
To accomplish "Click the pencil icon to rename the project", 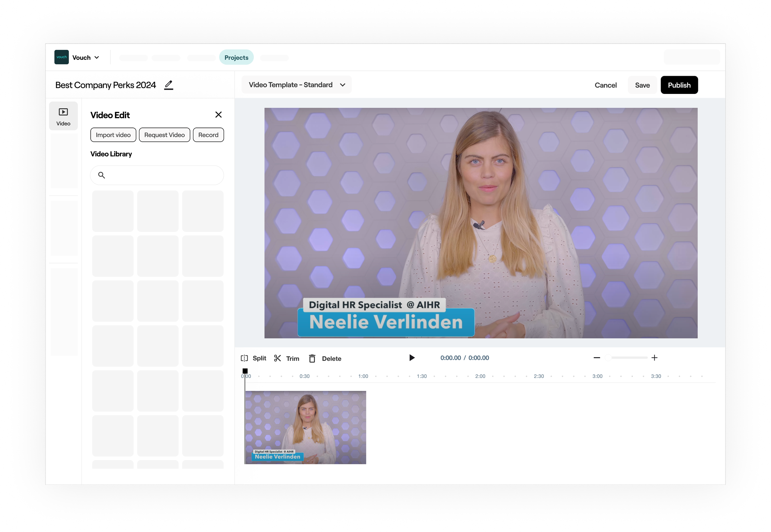I will [x=169, y=85].
